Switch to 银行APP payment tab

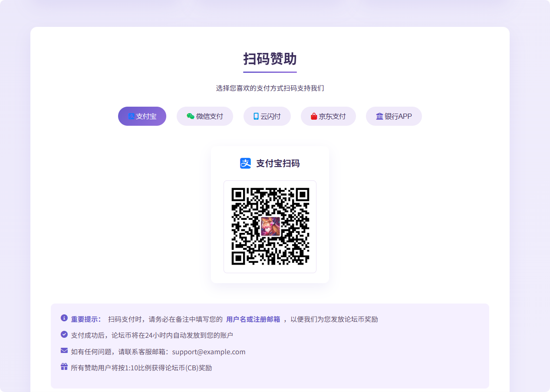[x=394, y=116]
